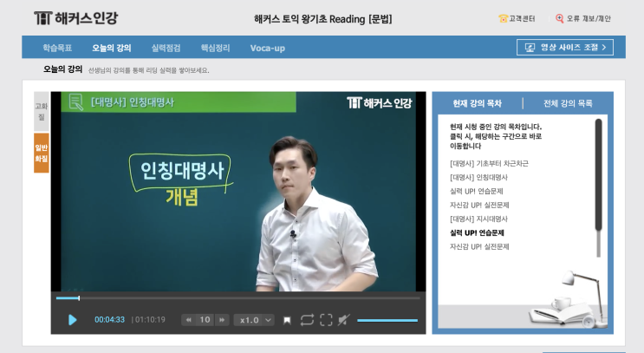Jump to first 자신감 UP! 실전문제 item
Viewport: 644px width, 353px height.
point(479,205)
